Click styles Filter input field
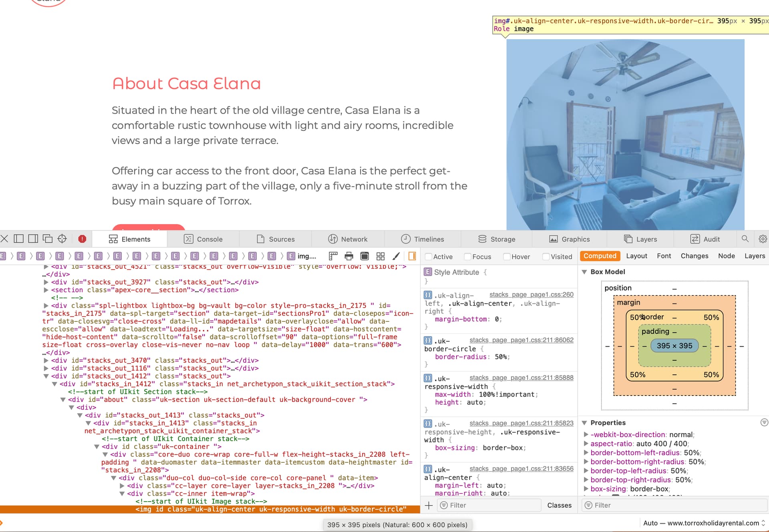769x532 pixels. click(x=489, y=505)
